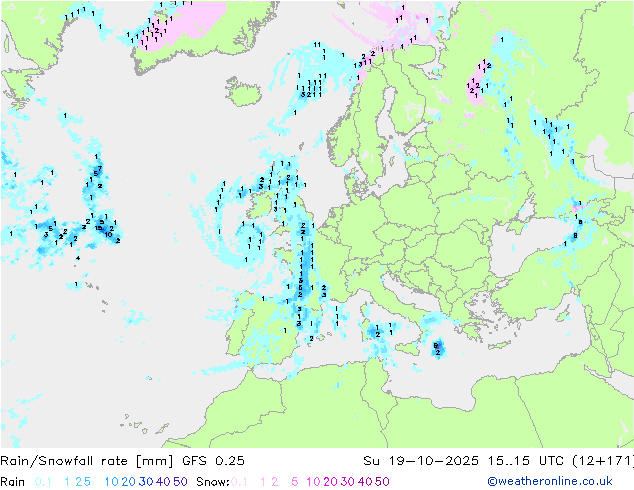
Task: Pick the Snow legend value 30
Action: [x=348, y=482]
